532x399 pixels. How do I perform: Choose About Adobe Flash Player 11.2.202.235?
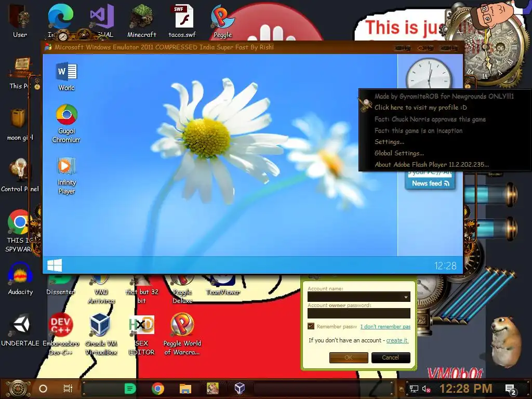tap(432, 165)
